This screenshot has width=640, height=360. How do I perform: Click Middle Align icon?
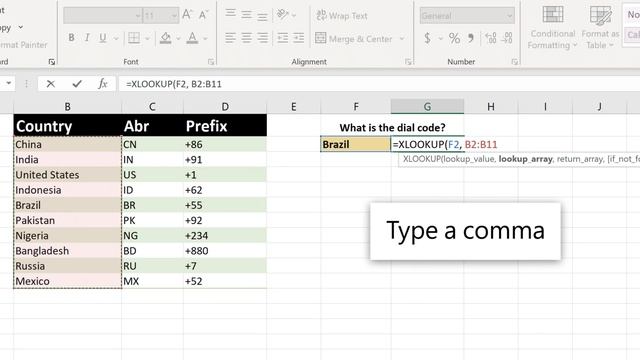click(x=247, y=15)
